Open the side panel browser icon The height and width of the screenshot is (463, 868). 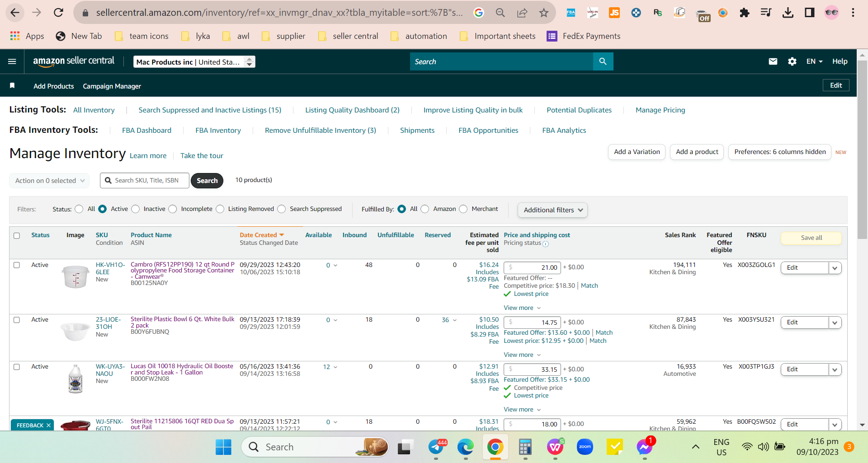[810, 13]
